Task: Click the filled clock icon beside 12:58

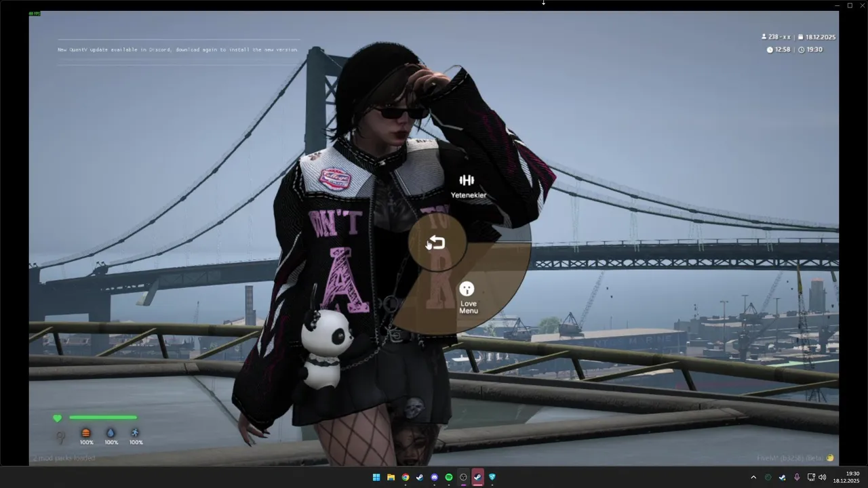Action: click(770, 49)
